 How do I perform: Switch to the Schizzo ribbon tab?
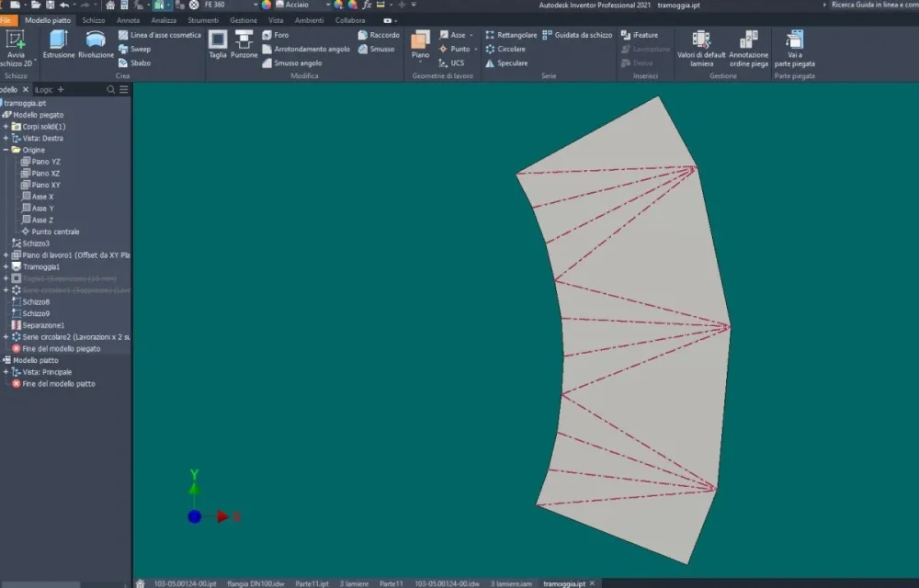point(93,20)
